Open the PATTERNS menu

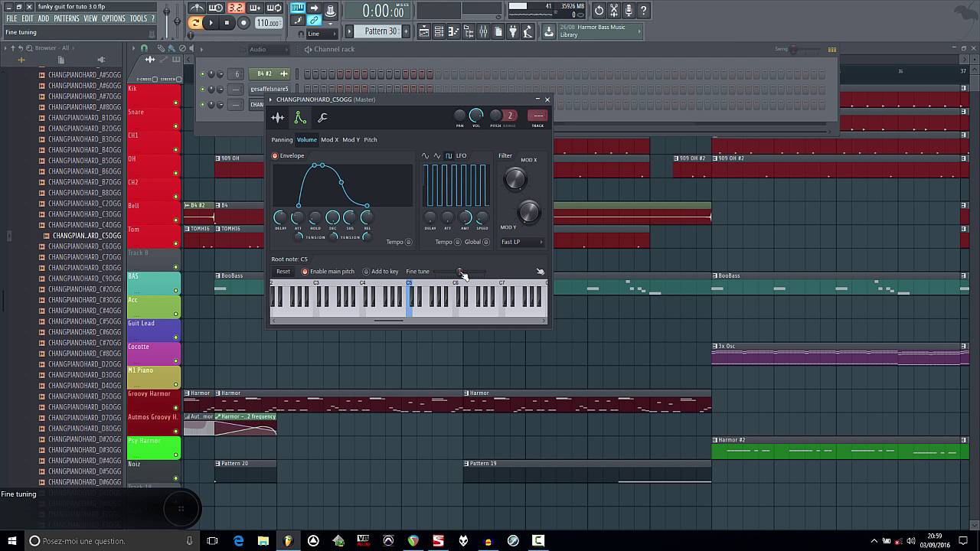[x=66, y=18]
